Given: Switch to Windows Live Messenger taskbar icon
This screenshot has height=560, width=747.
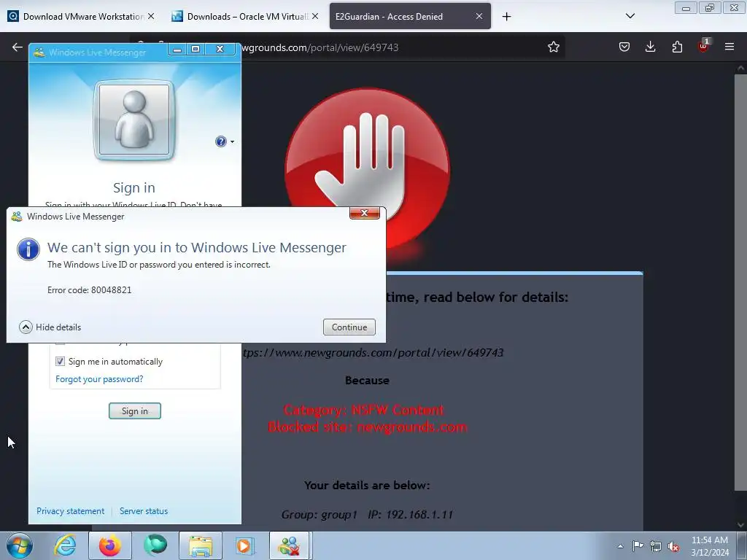Looking at the screenshot, I should pos(290,545).
